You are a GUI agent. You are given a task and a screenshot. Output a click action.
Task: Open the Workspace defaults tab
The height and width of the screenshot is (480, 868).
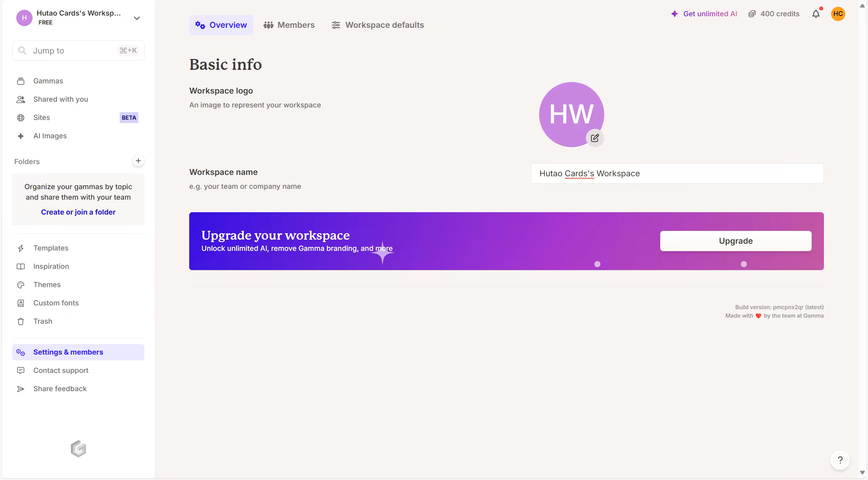(x=378, y=25)
